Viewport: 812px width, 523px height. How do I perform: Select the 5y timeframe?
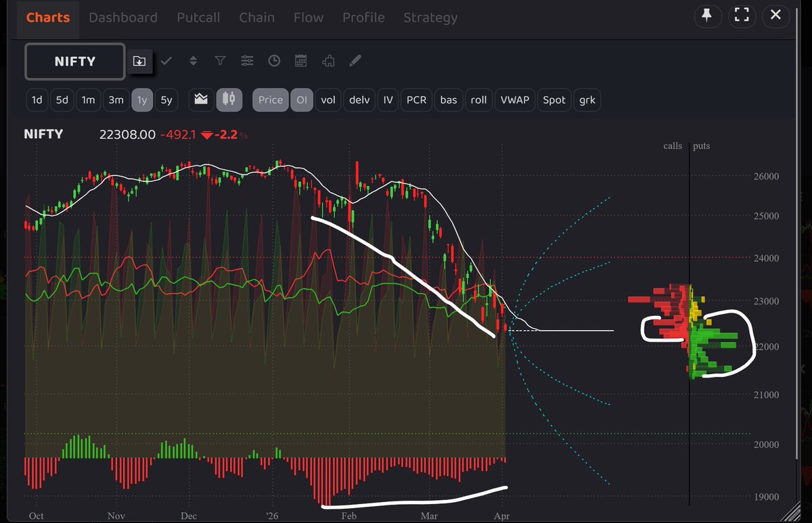[166, 100]
